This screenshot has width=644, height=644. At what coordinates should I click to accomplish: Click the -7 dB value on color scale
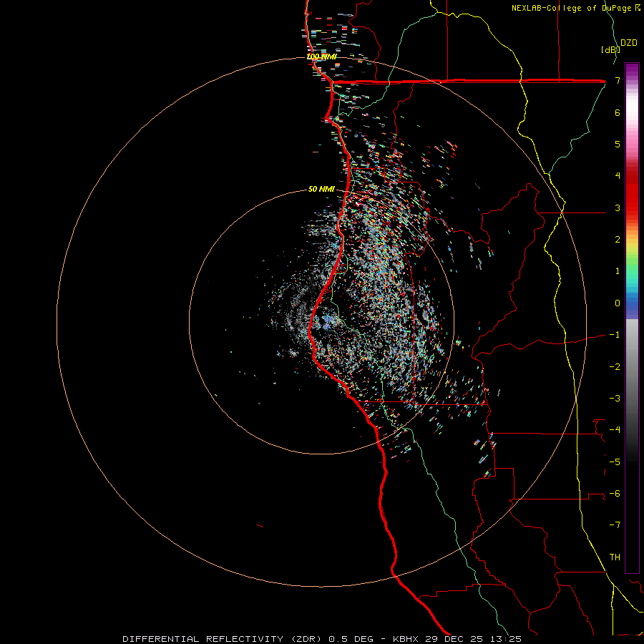615,525
